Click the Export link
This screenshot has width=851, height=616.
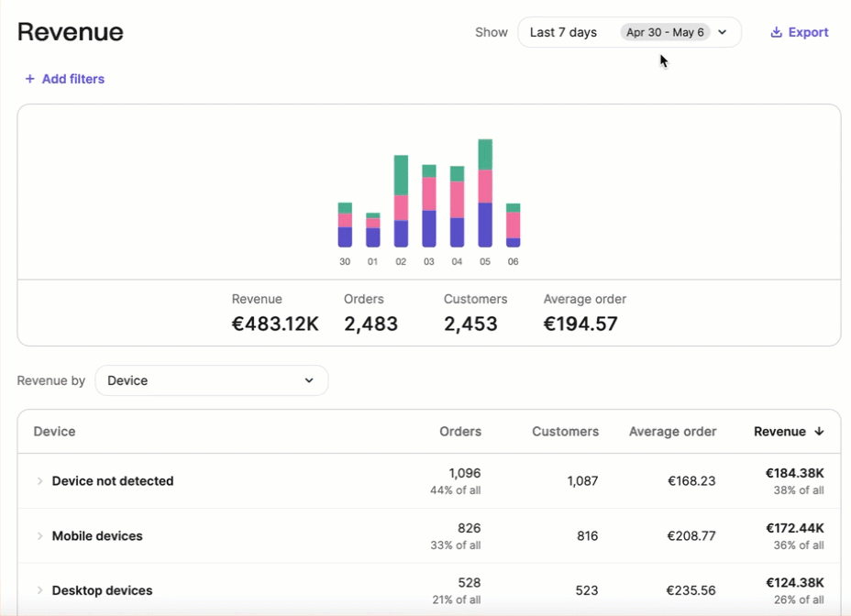pos(807,32)
